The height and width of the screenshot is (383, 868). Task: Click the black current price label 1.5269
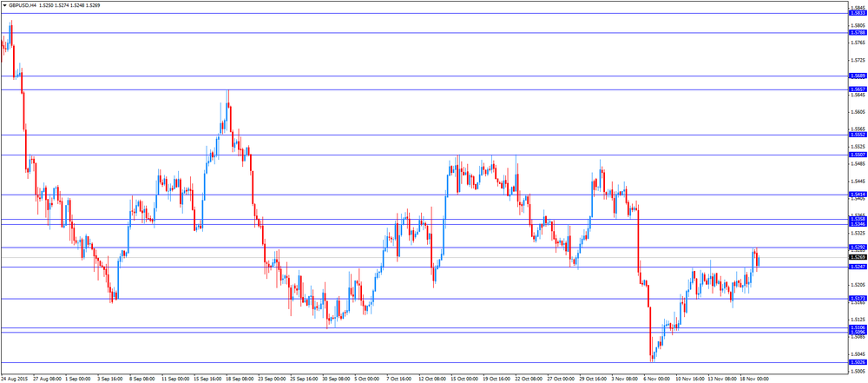pyautogui.click(x=857, y=257)
